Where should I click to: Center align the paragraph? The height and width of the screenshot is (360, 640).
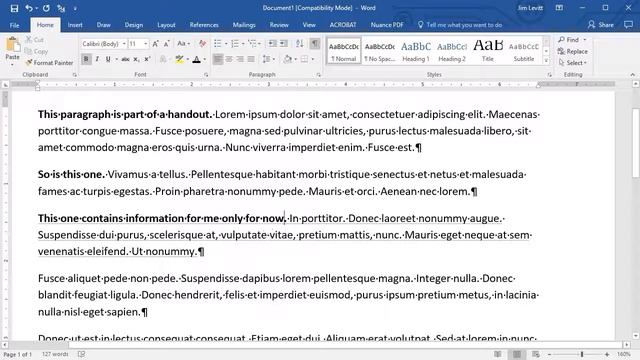pos(229,60)
